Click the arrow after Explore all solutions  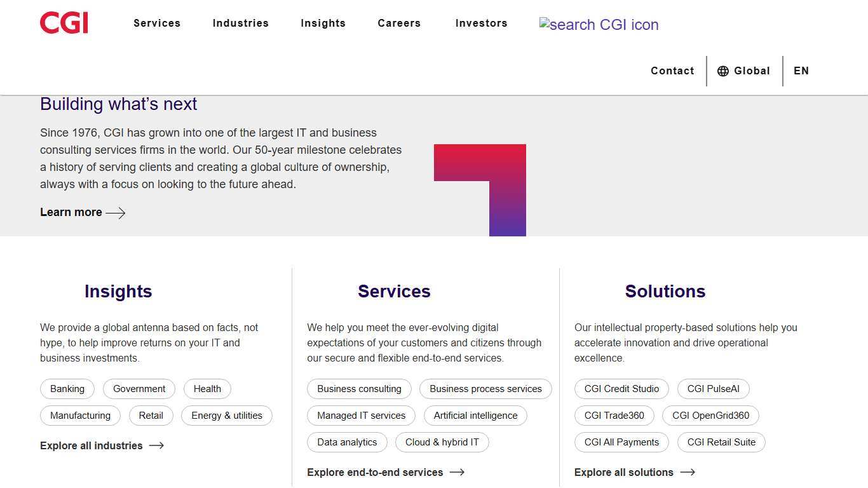click(689, 472)
